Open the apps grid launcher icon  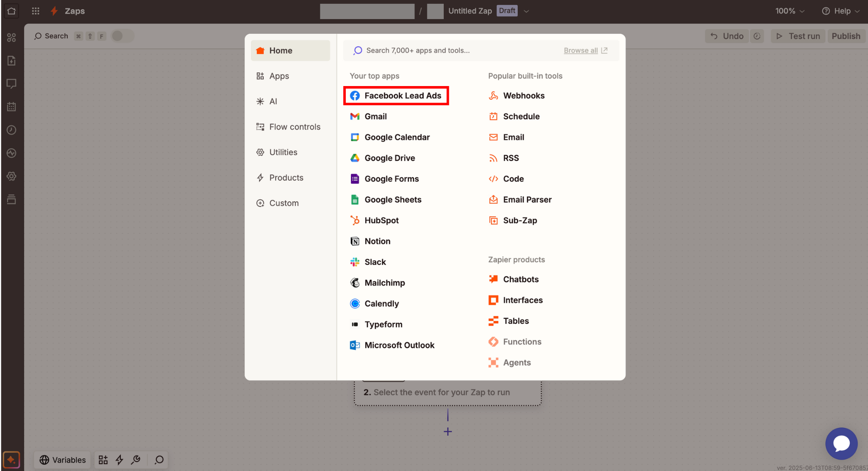(36, 11)
